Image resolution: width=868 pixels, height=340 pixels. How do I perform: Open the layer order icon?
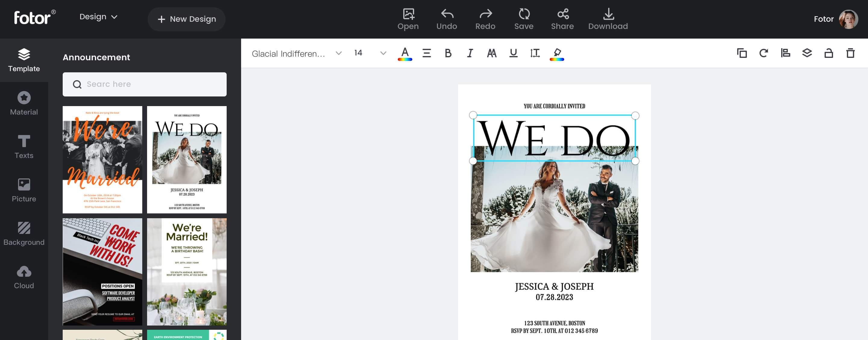[x=807, y=53]
